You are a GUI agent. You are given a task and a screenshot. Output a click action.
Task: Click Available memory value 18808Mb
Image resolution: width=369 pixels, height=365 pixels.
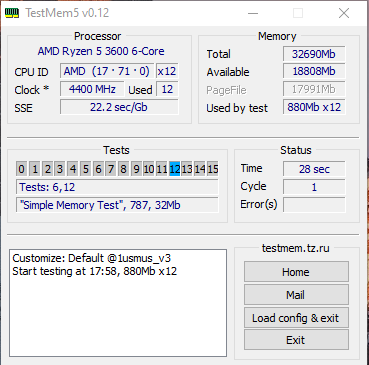click(314, 71)
